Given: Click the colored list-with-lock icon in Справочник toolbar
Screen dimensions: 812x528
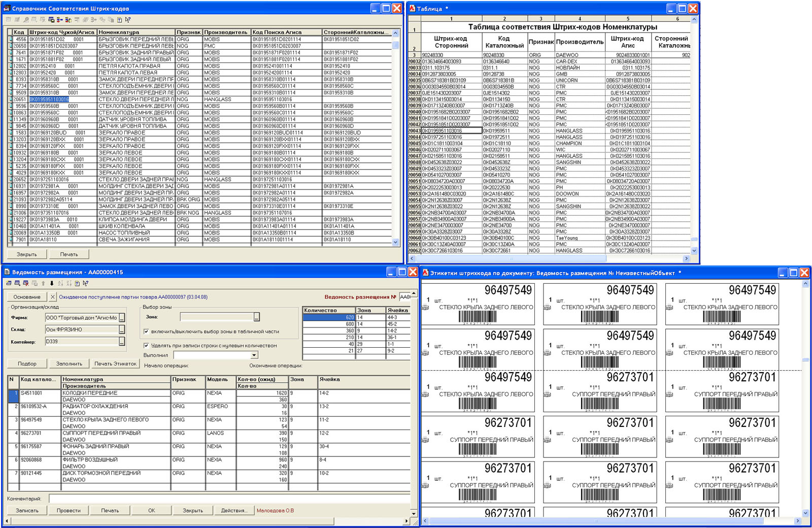Looking at the screenshot, I should tap(68, 20).
